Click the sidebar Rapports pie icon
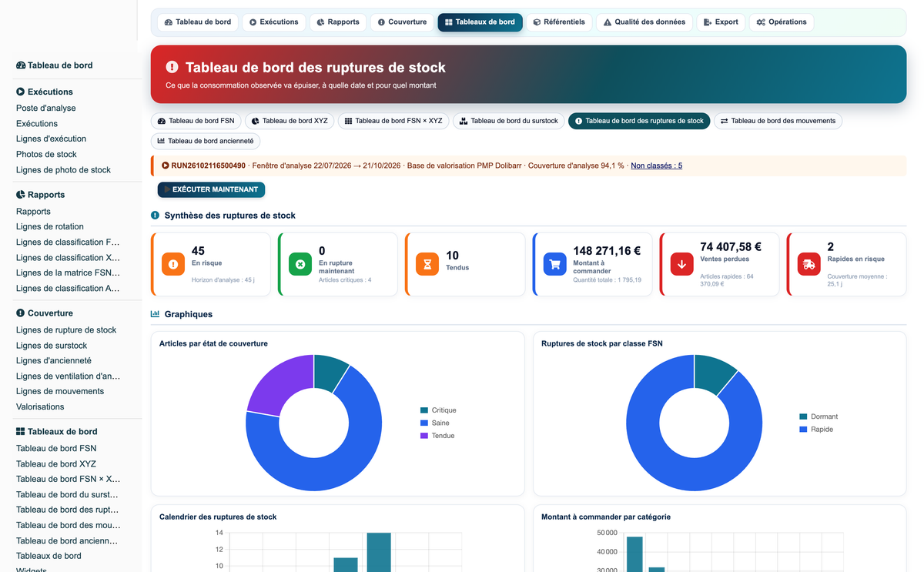This screenshot has height=572, width=924. click(x=21, y=195)
